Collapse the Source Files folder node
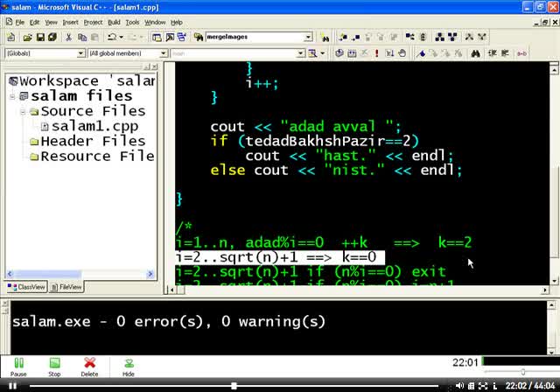The width and height of the screenshot is (560, 392). click(x=23, y=112)
